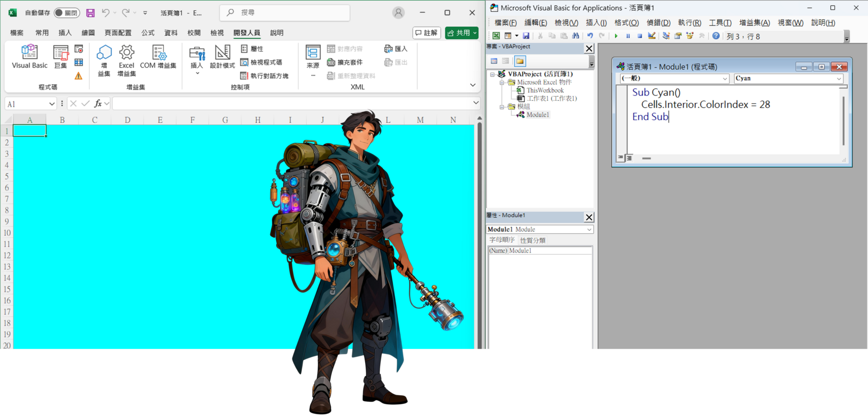Open the Visual Basic editor from ribbon
Image resolution: width=868 pixels, height=418 pixels.
(29, 56)
